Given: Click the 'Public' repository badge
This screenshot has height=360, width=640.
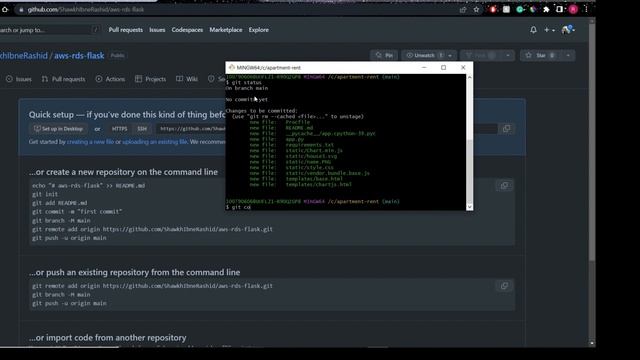Looking at the screenshot, I should [x=117, y=56].
